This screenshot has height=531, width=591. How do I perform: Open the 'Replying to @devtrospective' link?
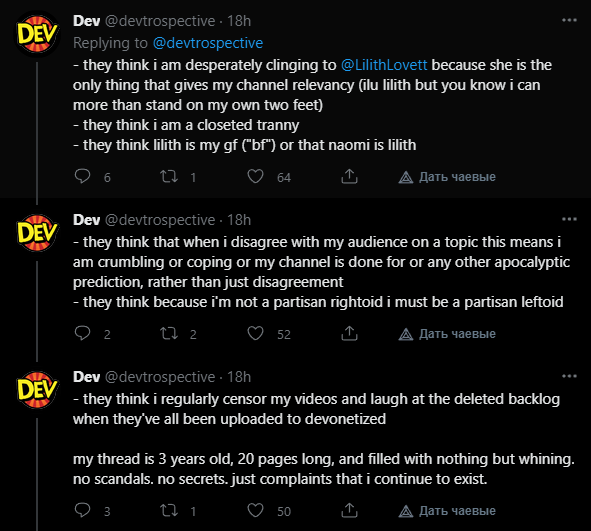tap(208, 43)
